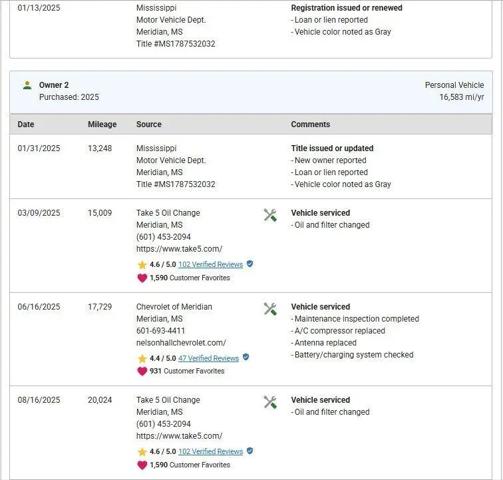This screenshot has height=480, width=503.
Task: Click star icon beside 4.4 / 5.0 rating
Action: pos(142,359)
